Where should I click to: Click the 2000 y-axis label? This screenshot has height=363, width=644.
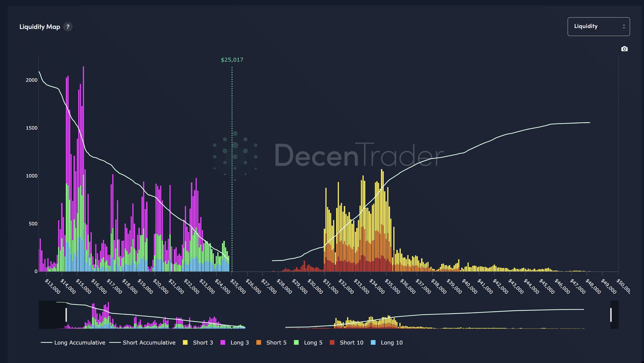click(x=31, y=80)
